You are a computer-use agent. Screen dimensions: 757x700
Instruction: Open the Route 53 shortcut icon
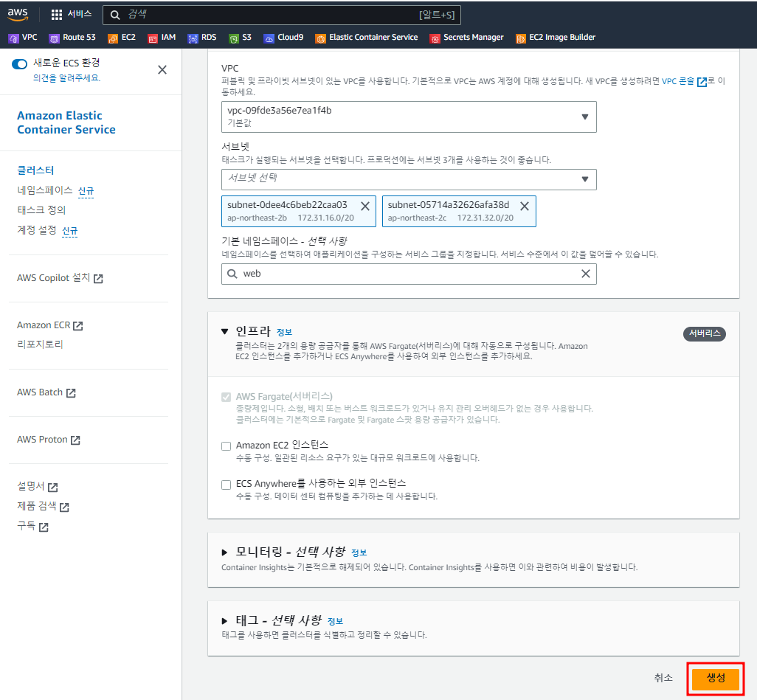[55, 38]
